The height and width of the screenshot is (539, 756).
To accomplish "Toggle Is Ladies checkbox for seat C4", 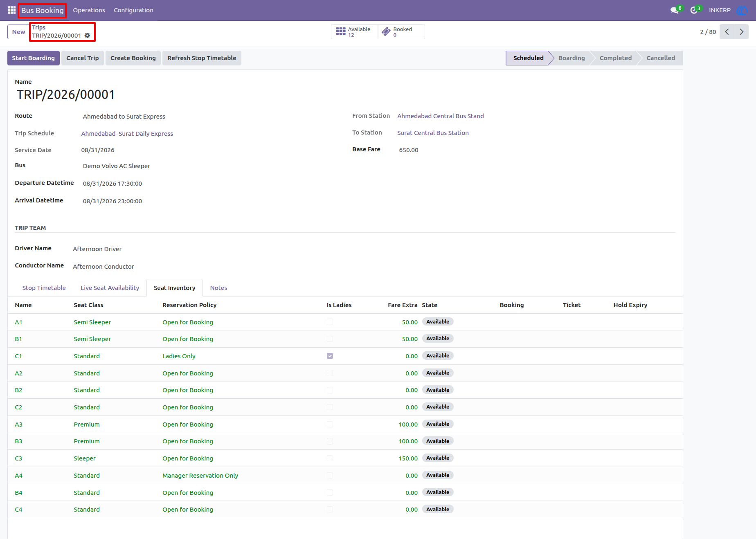I will (330, 510).
